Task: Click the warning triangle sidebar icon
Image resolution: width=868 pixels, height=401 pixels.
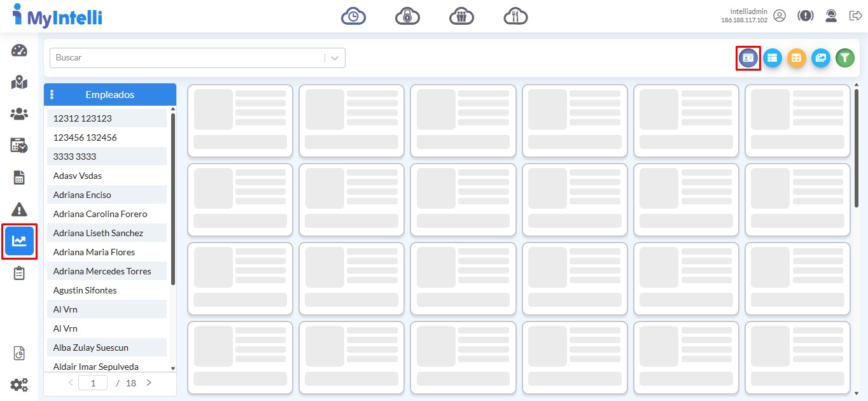Action: click(19, 209)
